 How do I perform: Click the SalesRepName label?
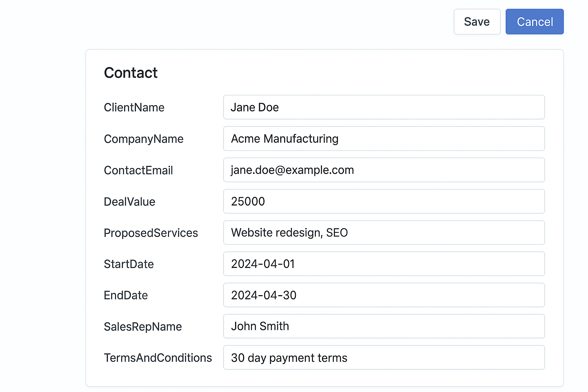pyautogui.click(x=142, y=327)
